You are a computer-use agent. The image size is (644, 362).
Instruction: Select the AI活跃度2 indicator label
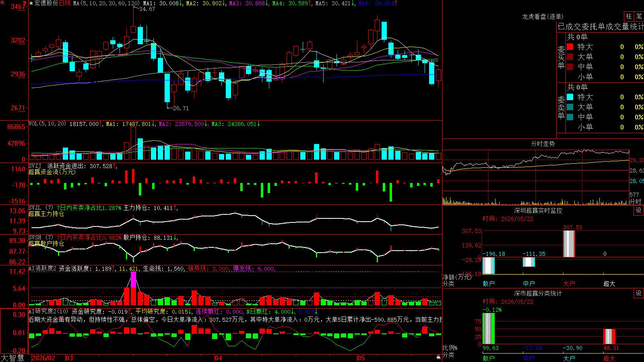pos(43,268)
